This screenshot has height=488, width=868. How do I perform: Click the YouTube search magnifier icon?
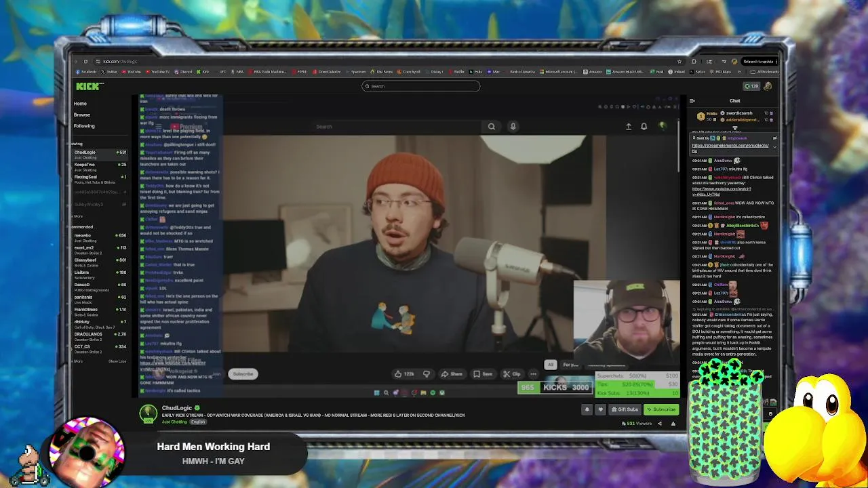492,126
